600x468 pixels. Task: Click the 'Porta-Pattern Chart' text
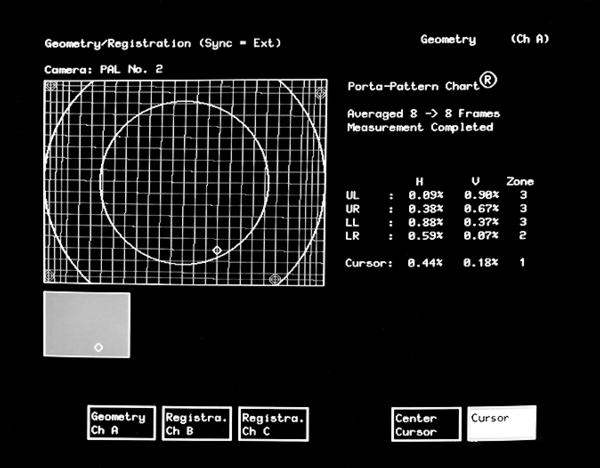[413, 86]
